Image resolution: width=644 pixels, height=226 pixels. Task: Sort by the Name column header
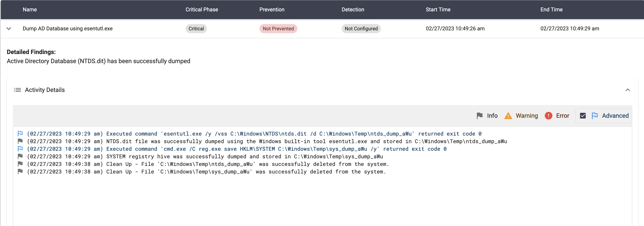(30, 9)
